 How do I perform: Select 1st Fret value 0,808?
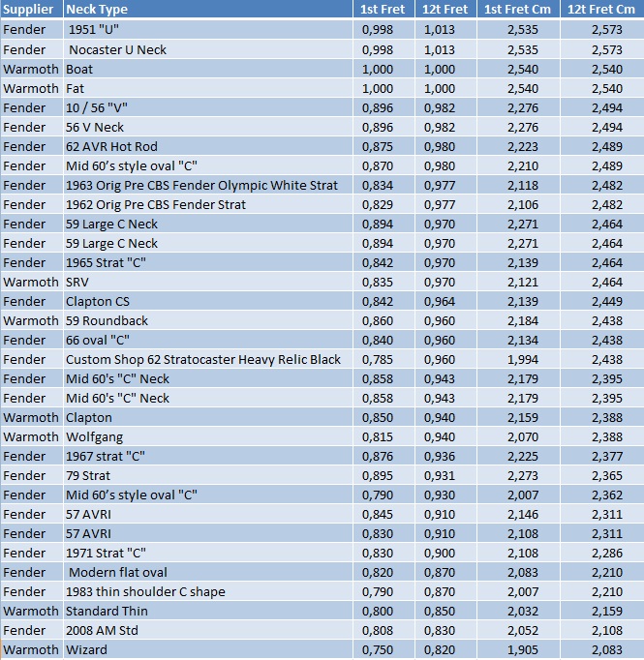383,631
